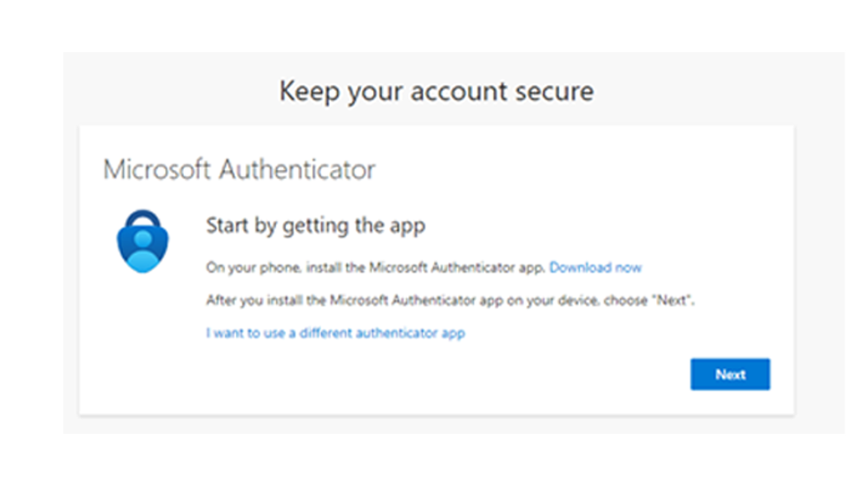Click the word authenticator in the different-app link
Viewport: 868px width, 486px height.
click(397, 333)
